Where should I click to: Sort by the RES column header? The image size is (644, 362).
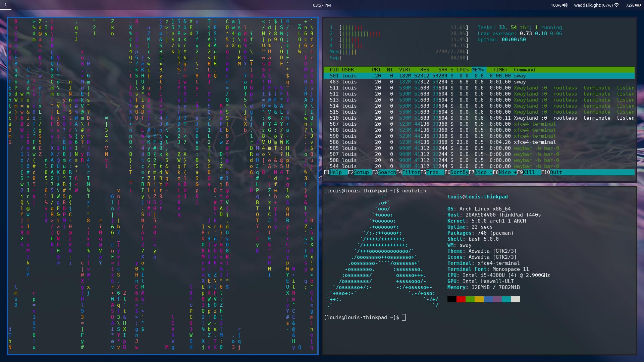(425, 70)
